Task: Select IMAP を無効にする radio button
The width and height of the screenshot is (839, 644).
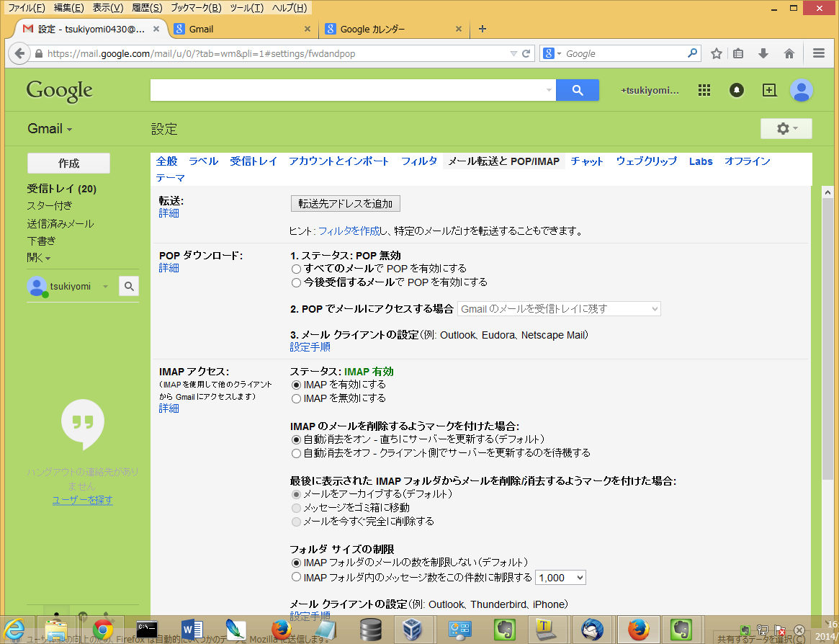Action: [x=296, y=399]
